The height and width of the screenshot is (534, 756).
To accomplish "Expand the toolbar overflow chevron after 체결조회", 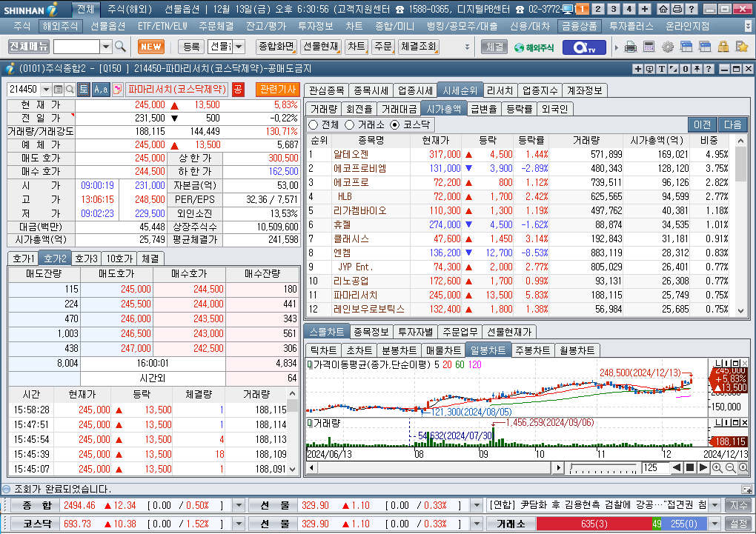I will (x=467, y=47).
